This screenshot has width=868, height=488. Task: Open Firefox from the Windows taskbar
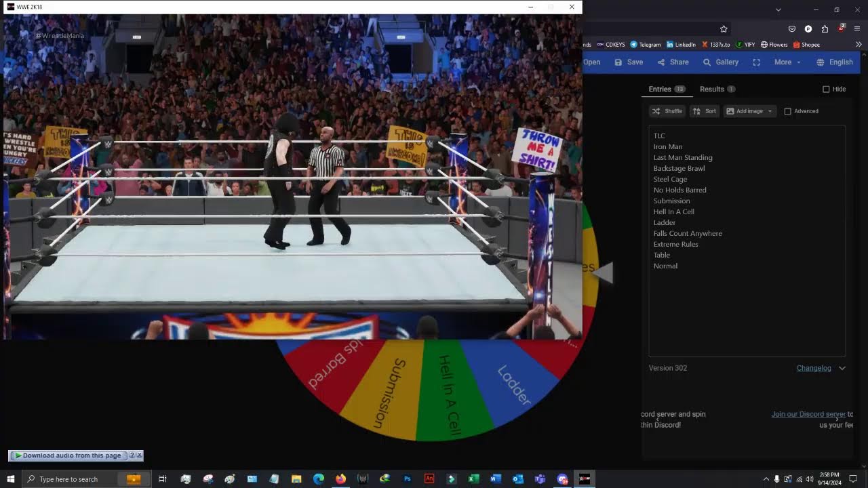[x=340, y=479]
